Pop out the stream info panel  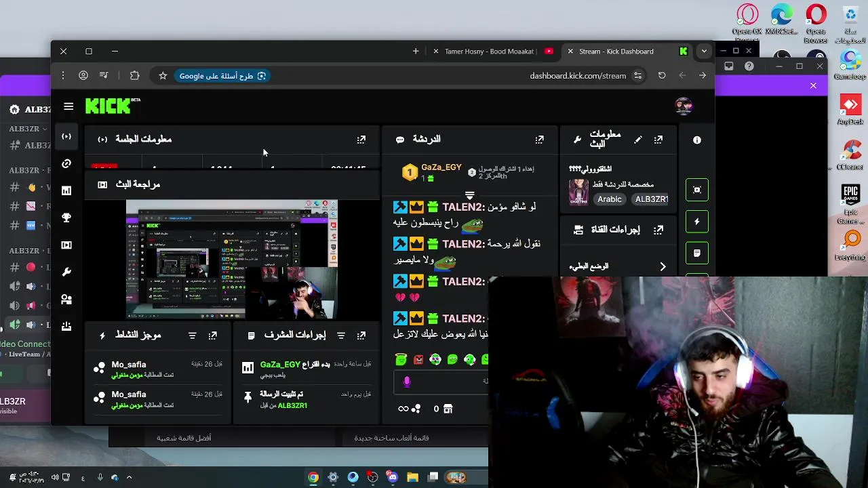pos(658,140)
